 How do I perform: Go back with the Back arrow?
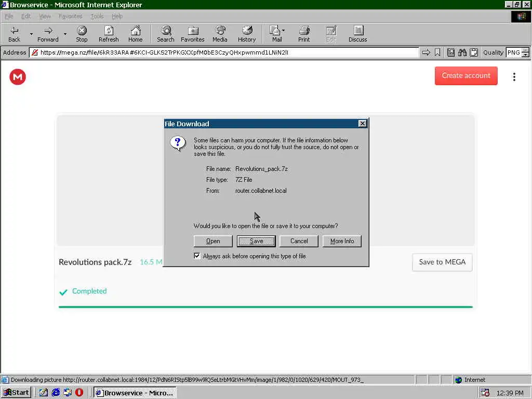14,34
